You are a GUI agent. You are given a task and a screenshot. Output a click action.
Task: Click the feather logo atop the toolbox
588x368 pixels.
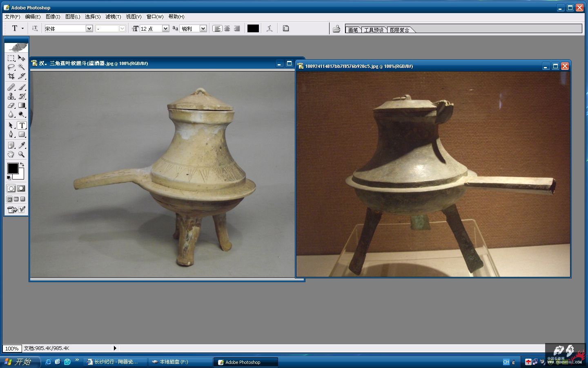click(x=16, y=47)
